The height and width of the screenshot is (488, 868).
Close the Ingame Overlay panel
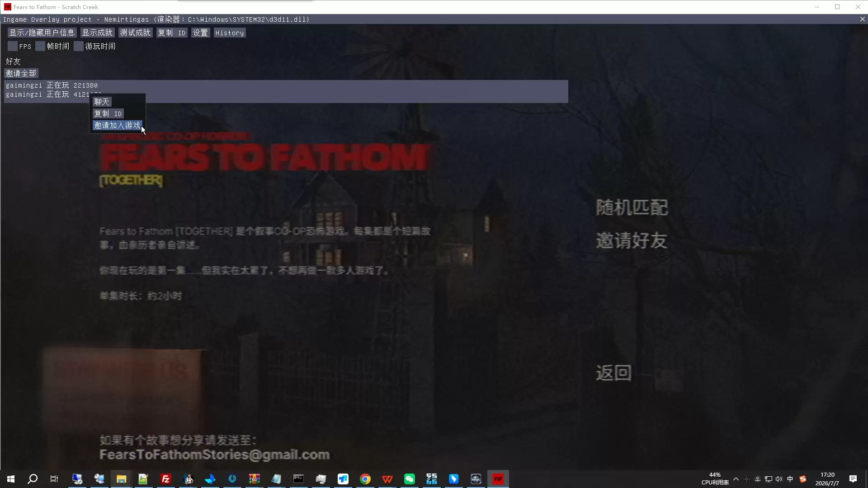click(862, 19)
